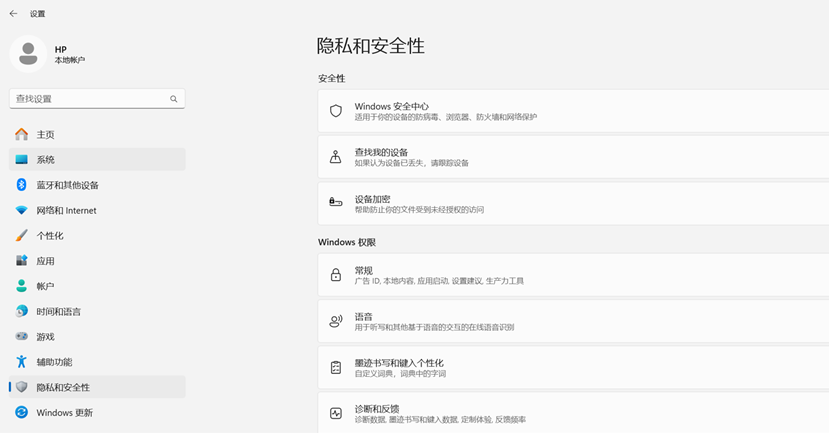Screen dimensions: 829x433
Task: Select 辅助功能 in the sidebar
Action: [x=97, y=362]
